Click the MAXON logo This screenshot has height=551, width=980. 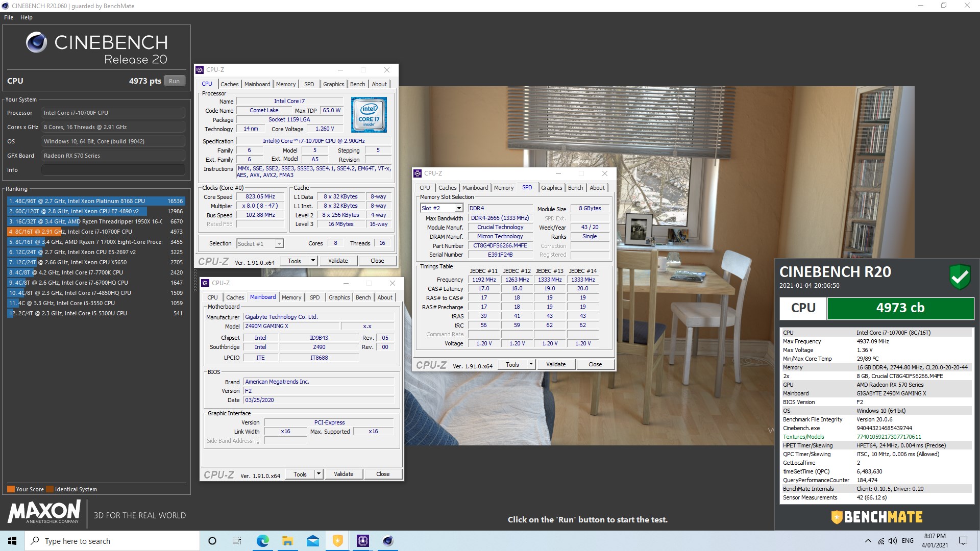44,512
